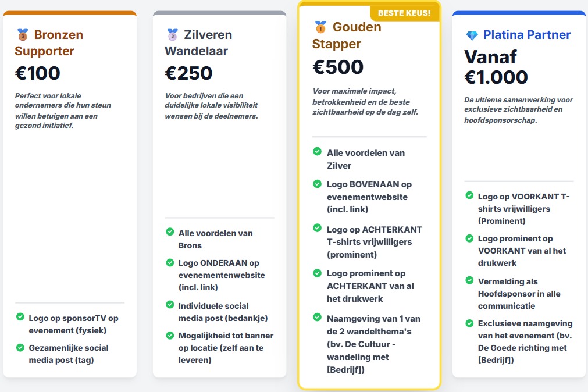The height and width of the screenshot is (392, 588).
Task: Click checkmark beside Mogelijkheid tot banner
Action: 170,335
